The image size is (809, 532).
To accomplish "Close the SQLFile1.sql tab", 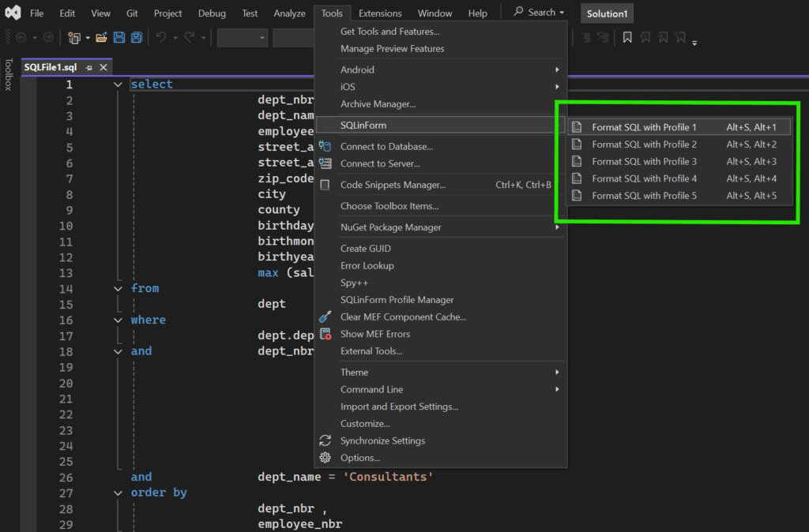I will pyautogui.click(x=103, y=68).
